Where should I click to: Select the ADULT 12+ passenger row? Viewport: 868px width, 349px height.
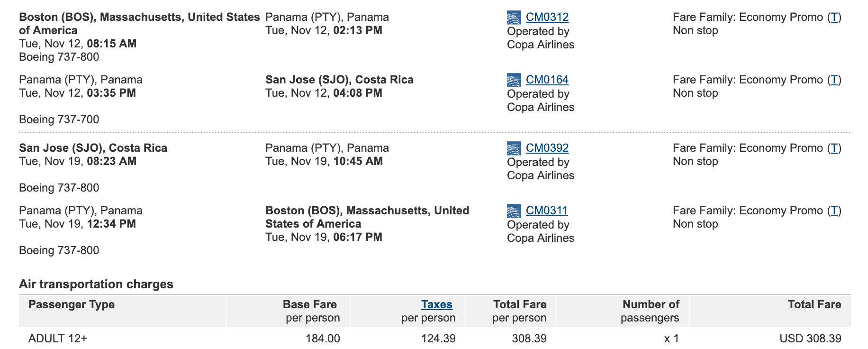point(58,339)
